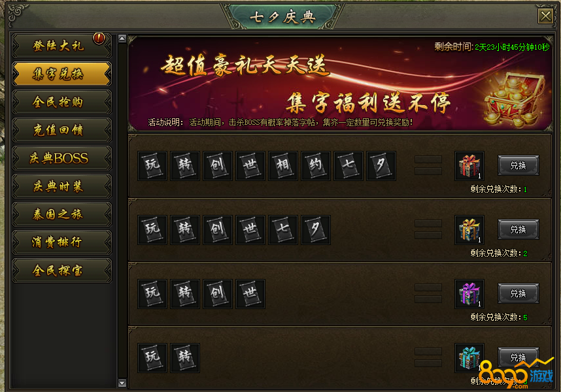Click the 约 character scroll in first row
The width and height of the screenshot is (561, 392).
point(316,166)
